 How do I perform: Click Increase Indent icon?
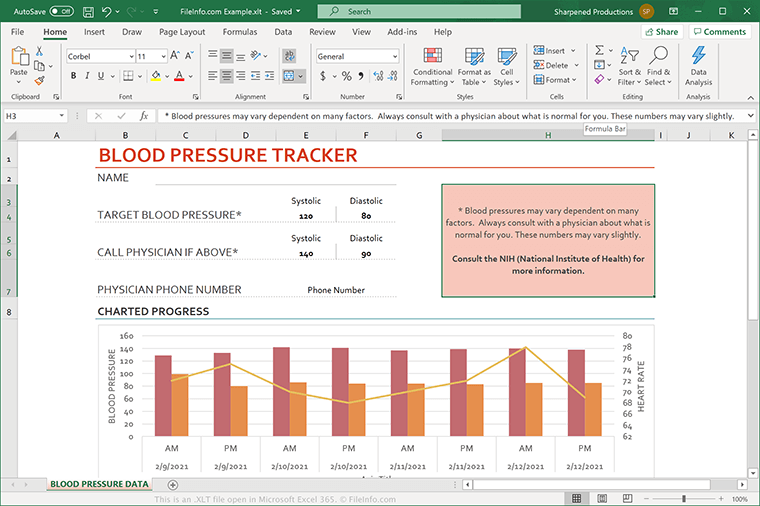pos(269,76)
